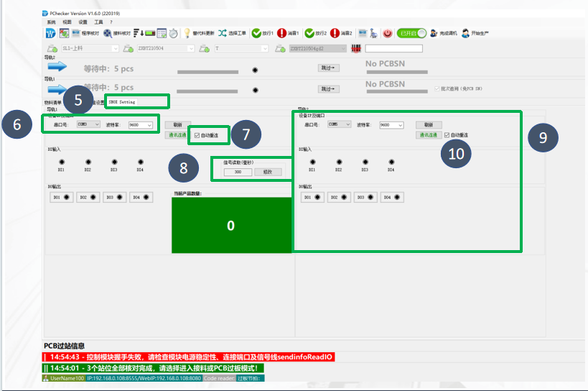The height and width of the screenshot is (391, 588).
Task: Toggle the green 已开启 switch
Action: pyautogui.click(x=412, y=33)
